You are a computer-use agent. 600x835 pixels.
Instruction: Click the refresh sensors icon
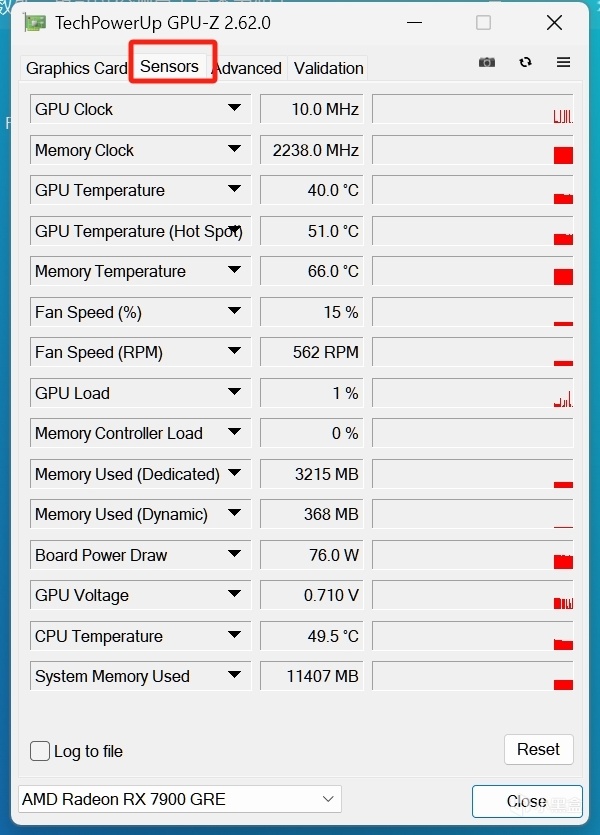tap(525, 62)
